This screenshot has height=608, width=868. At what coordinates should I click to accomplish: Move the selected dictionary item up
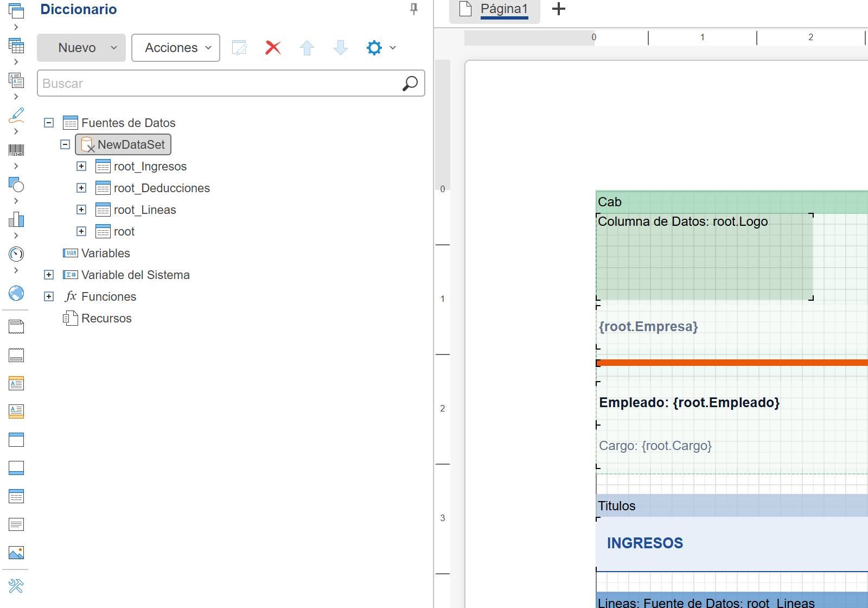(307, 48)
